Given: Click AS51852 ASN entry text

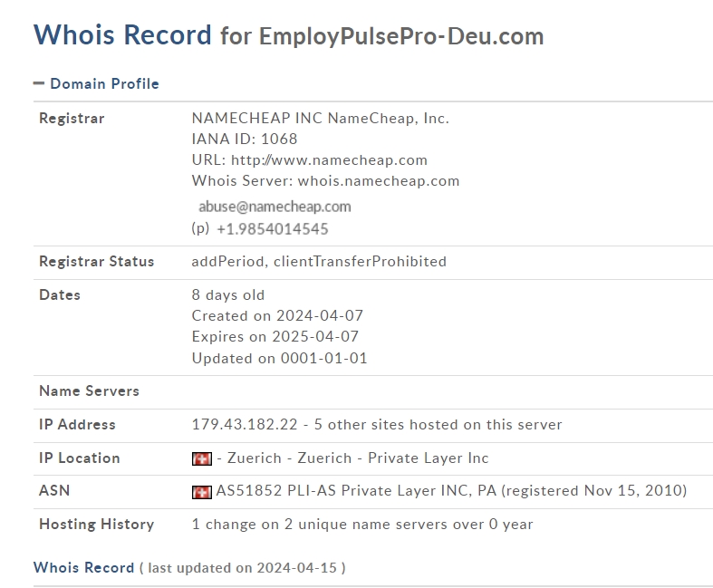Looking at the screenshot, I should tap(249, 491).
